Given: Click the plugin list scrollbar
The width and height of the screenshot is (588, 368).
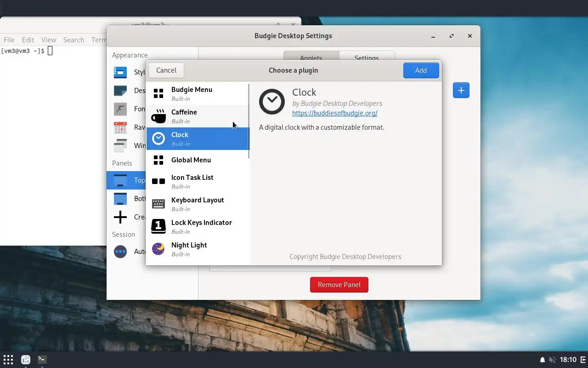Looking at the screenshot, I should pyautogui.click(x=249, y=121).
